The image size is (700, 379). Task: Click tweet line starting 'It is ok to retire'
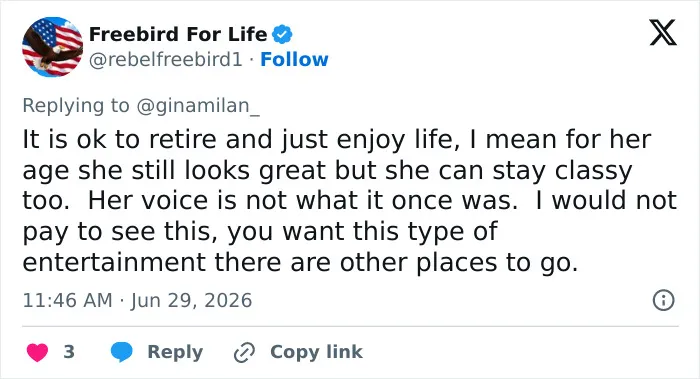point(337,140)
